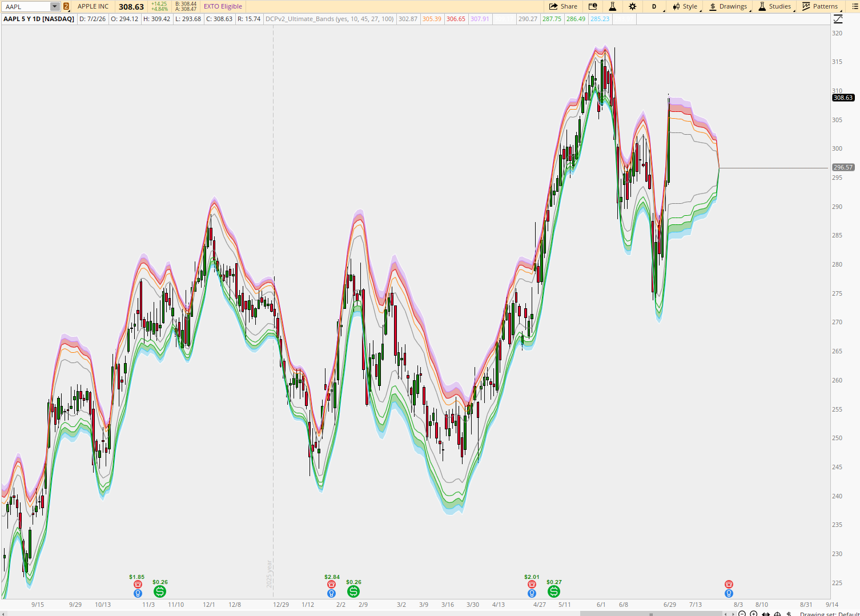Click the conference call bulb icon near 11/3

tap(138, 593)
